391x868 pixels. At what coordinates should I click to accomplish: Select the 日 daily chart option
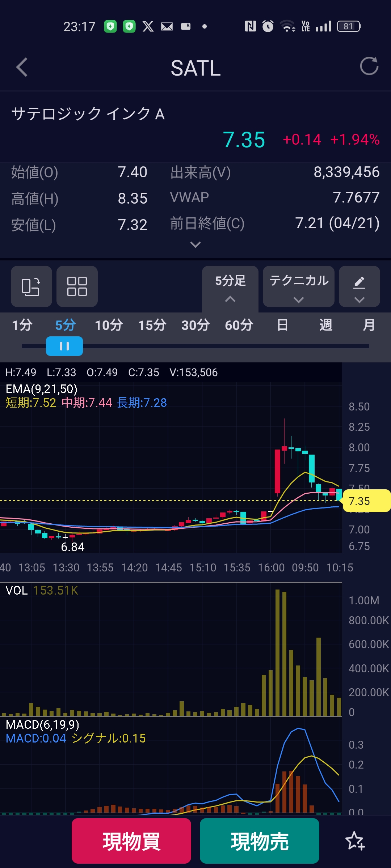pos(282,325)
